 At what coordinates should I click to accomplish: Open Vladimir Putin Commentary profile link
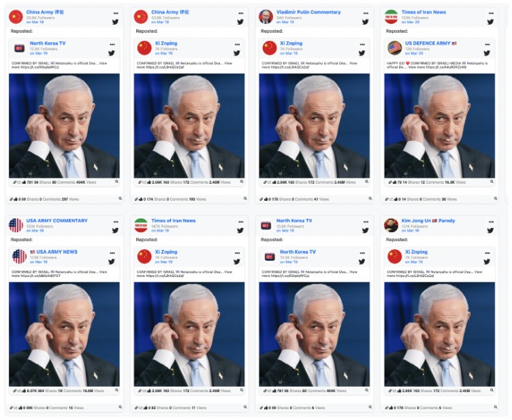(308, 12)
